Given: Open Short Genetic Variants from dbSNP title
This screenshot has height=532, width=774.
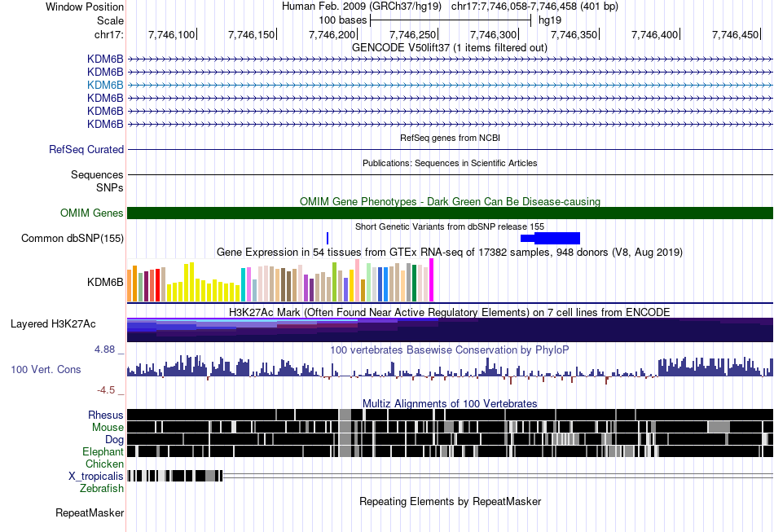Looking at the screenshot, I should coord(450,227).
